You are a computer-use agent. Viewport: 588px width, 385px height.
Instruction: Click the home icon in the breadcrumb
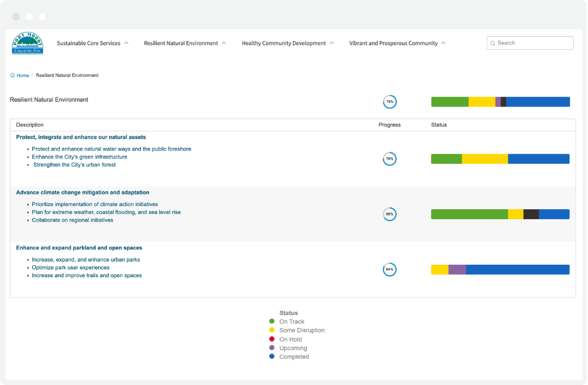pos(11,75)
